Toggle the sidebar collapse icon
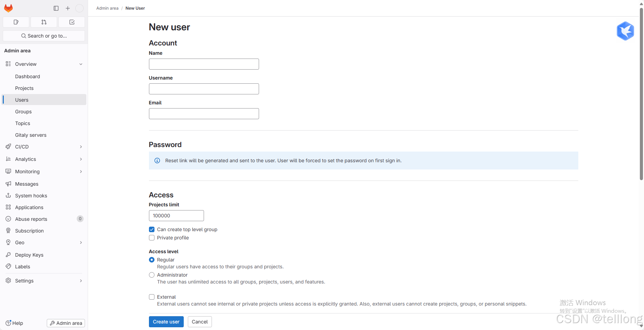Image resolution: width=644 pixels, height=330 pixels. 56,8
